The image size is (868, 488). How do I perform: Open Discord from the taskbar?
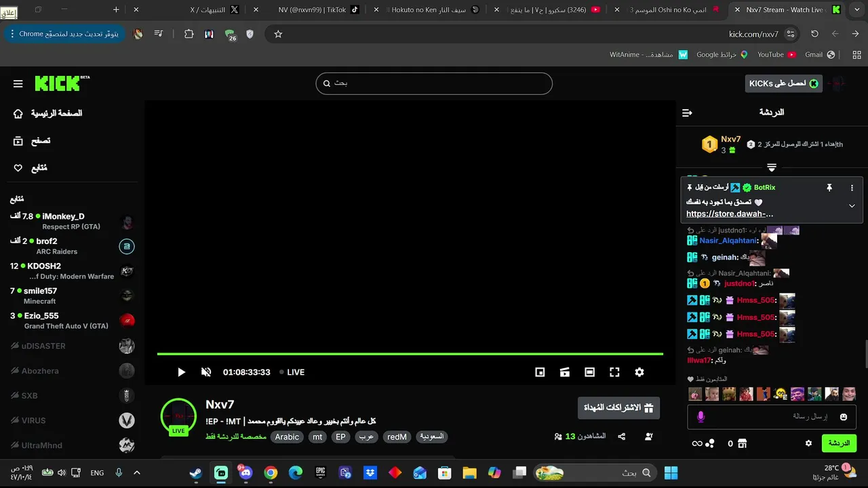pyautogui.click(x=245, y=472)
